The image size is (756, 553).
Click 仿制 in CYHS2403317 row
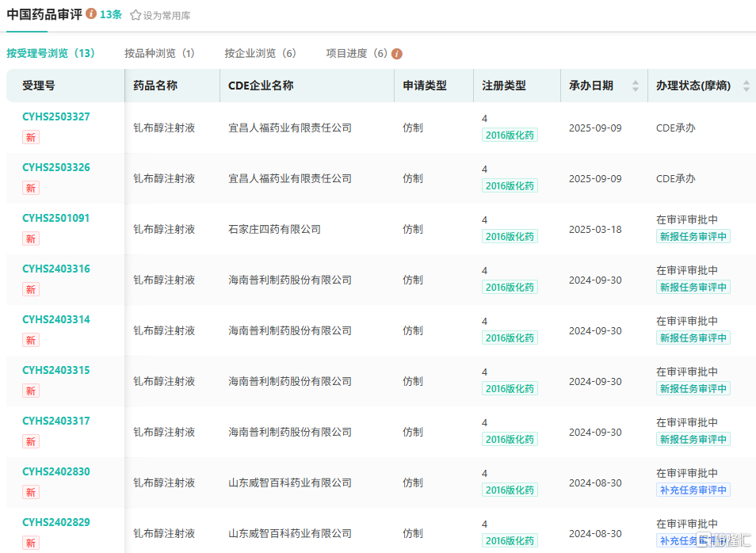413,432
